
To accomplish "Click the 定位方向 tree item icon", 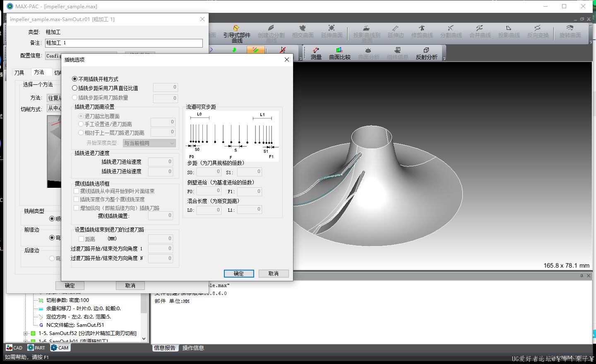I will pyautogui.click(x=41, y=317).
